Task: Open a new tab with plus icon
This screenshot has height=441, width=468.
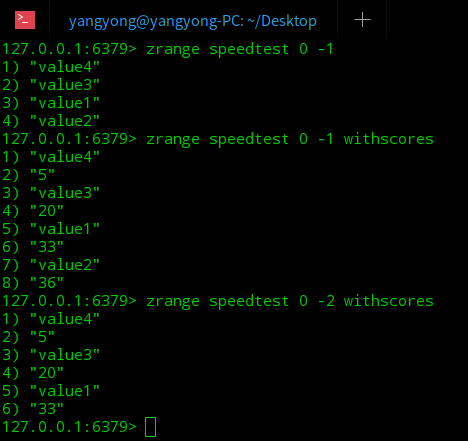Action: (362, 20)
